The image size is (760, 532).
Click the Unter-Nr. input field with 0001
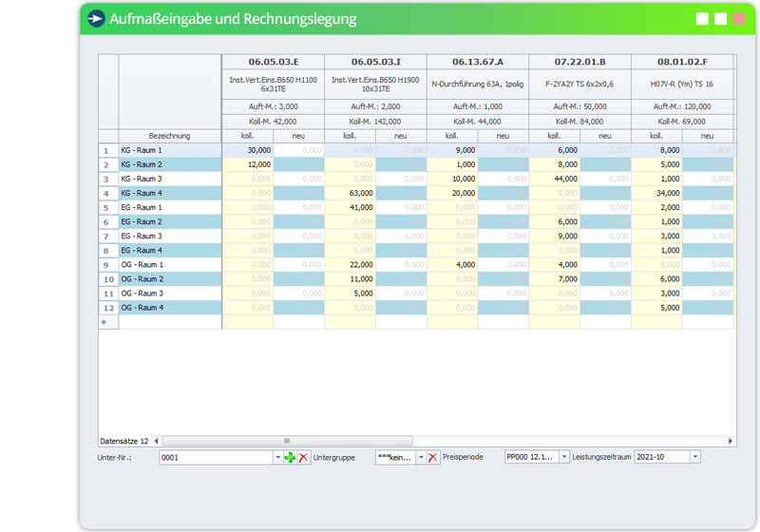point(217,457)
